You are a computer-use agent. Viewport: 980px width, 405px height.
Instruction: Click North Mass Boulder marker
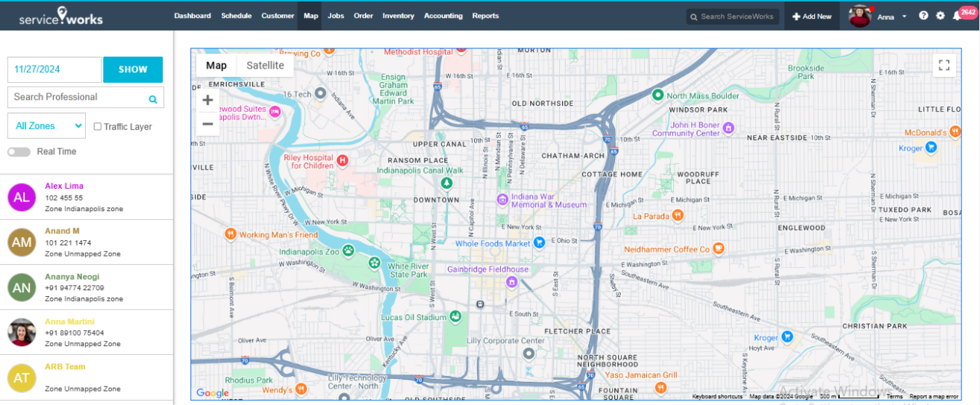658,95
